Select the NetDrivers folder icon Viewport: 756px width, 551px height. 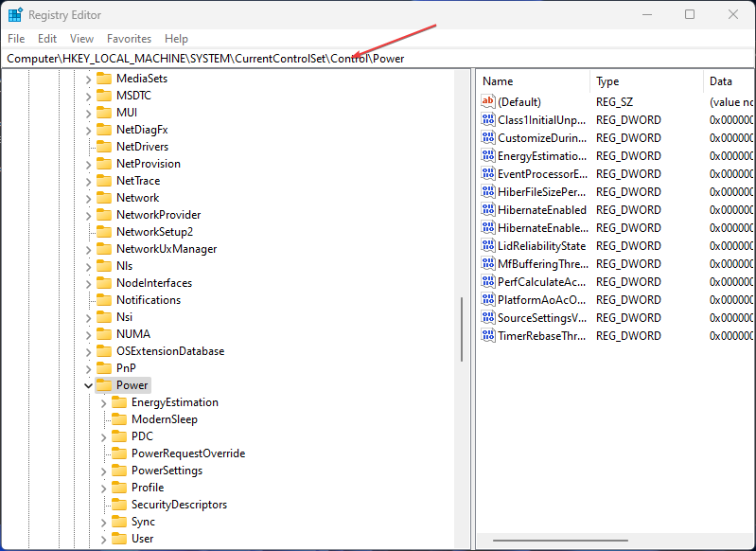click(x=104, y=146)
